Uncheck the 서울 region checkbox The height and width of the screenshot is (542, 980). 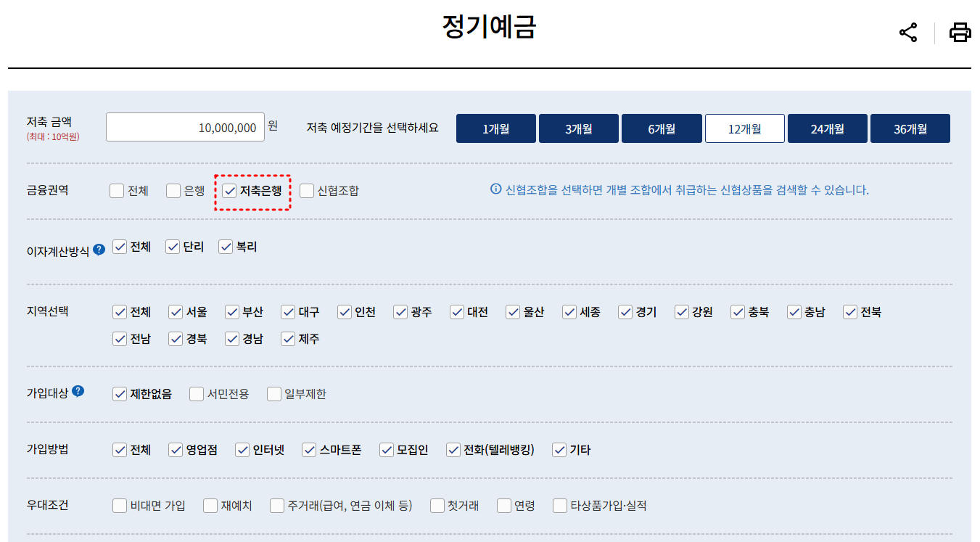click(x=176, y=312)
